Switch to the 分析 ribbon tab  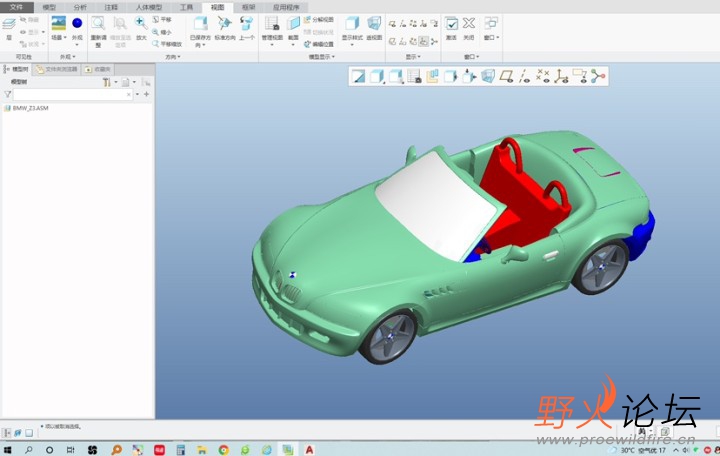coord(80,7)
